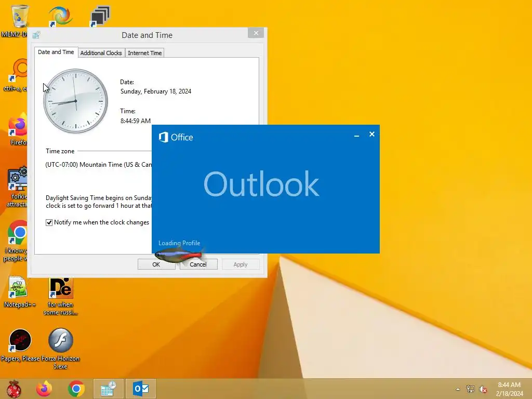532x399 pixels.
Task: Select the Outlook taskbar button
Action: point(141,389)
